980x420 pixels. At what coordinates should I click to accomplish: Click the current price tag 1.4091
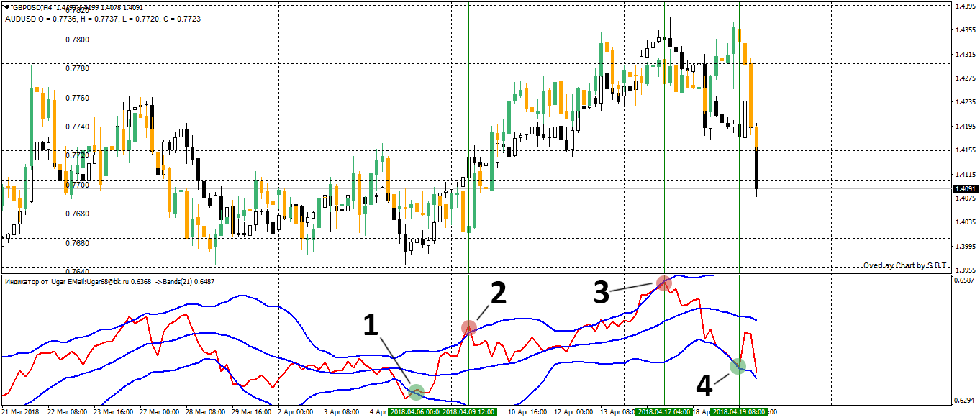pos(964,189)
